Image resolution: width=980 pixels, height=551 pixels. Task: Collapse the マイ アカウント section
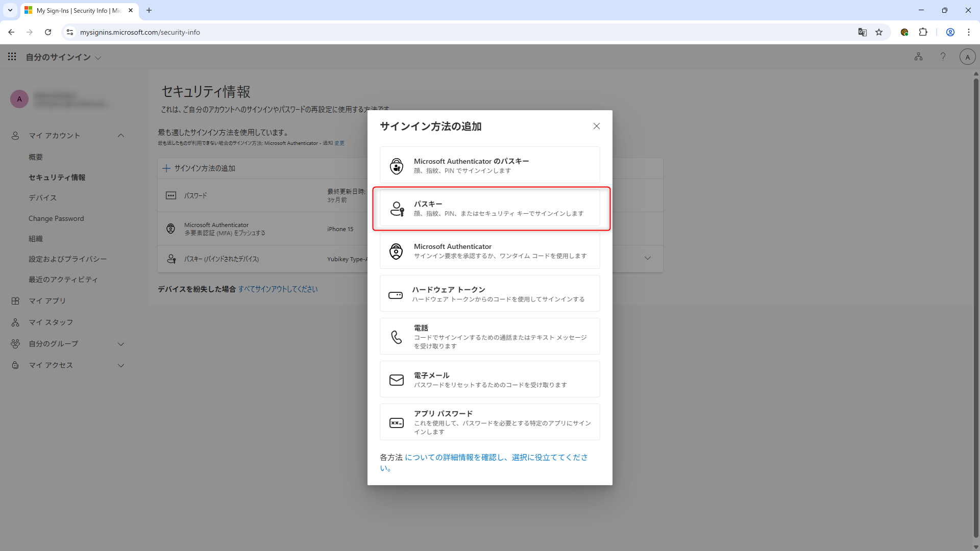pos(121,136)
